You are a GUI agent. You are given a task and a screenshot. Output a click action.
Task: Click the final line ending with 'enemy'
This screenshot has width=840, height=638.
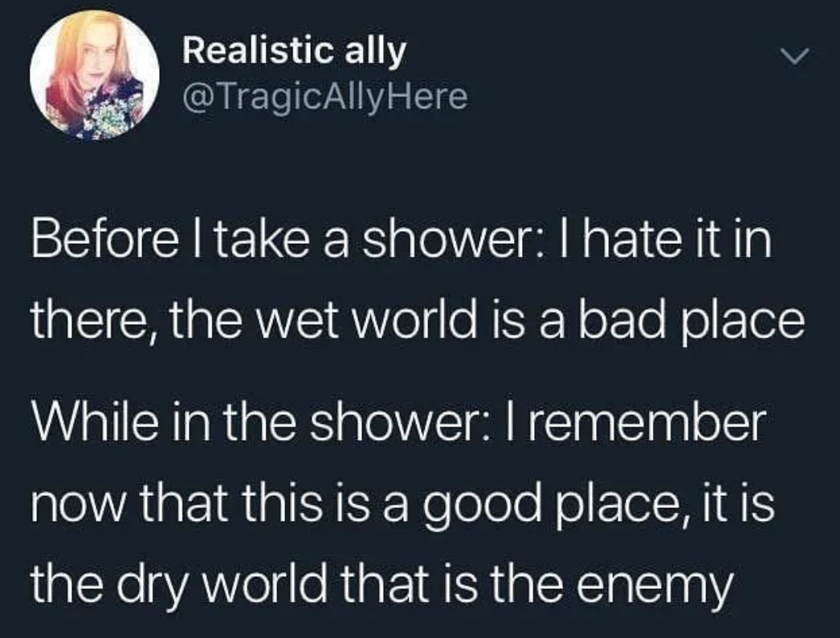click(x=382, y=586)
